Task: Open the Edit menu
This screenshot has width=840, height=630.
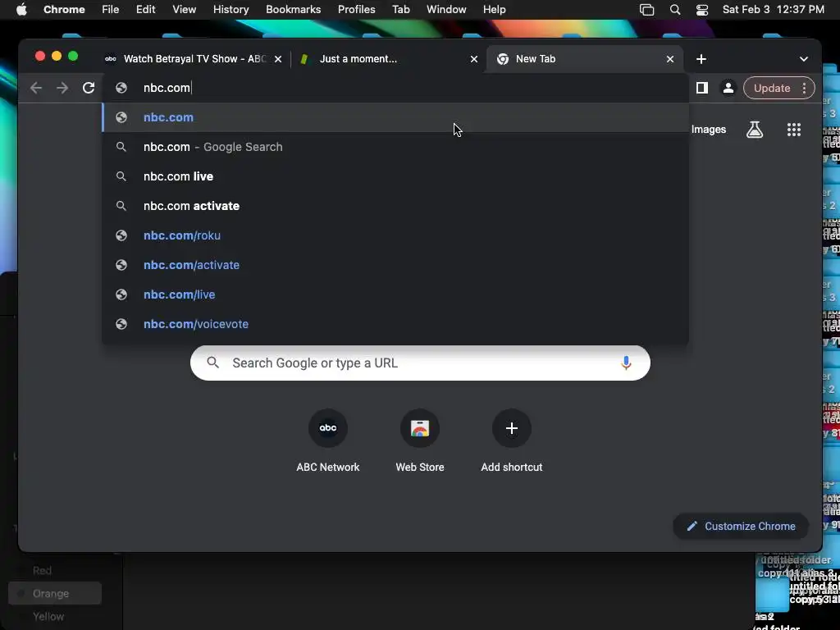Action: (x=145, y=10)
